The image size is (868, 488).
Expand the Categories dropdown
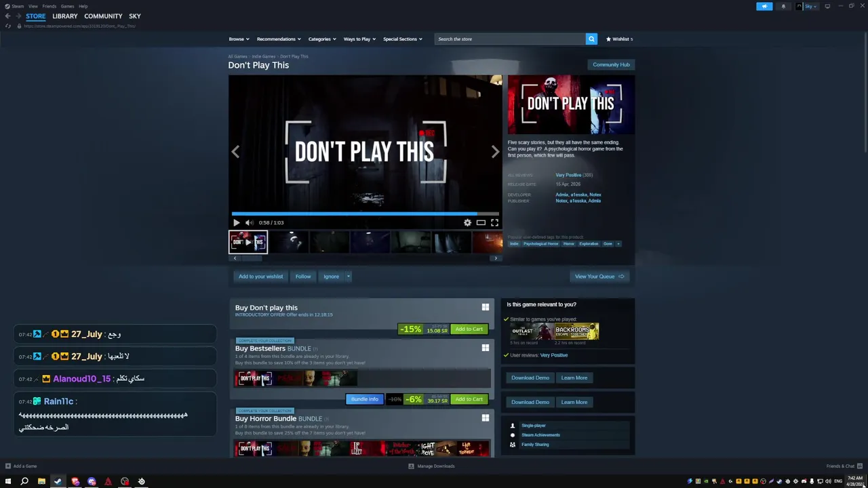click(322, 39)
